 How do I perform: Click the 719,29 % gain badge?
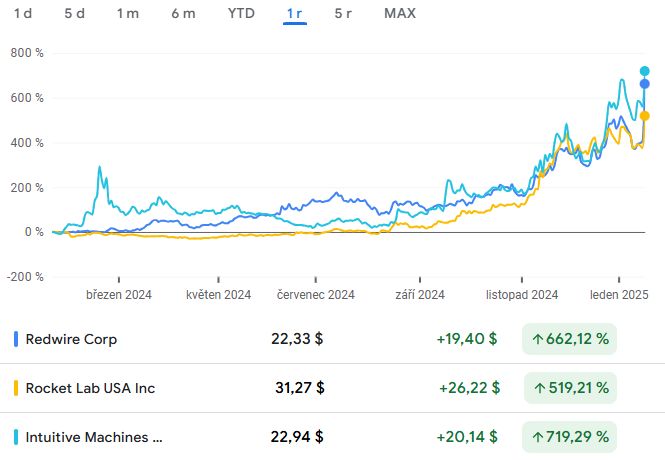[570, 436]
